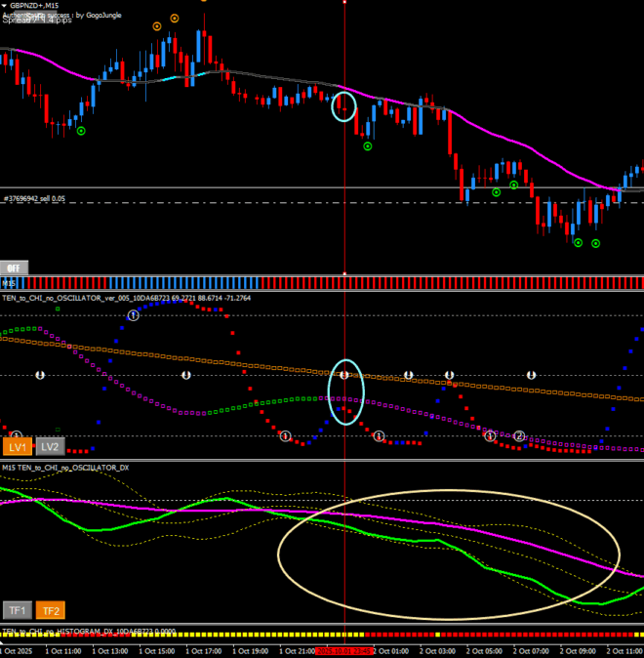Click the M15 timeframe color bar label

tap(8, 282)
